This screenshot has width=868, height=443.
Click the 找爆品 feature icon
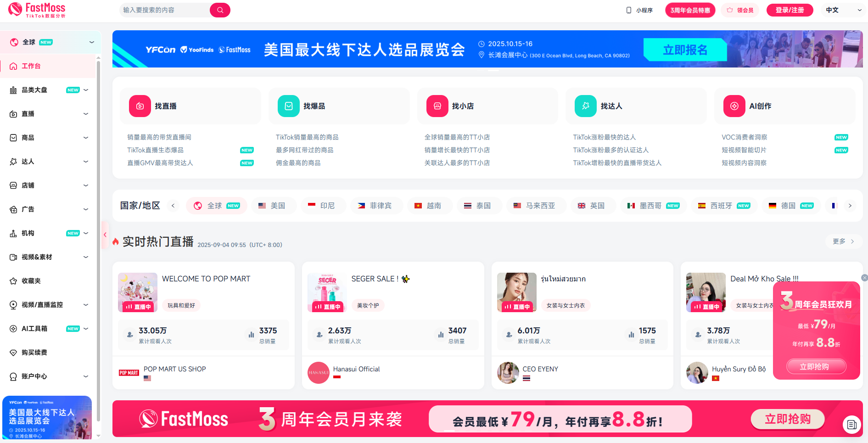pos(288,106)
